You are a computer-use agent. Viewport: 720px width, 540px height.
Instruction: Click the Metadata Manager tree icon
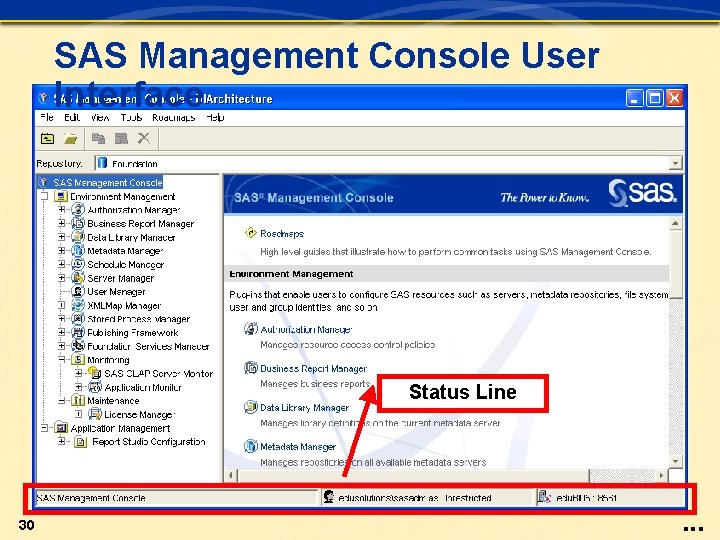pos(79,251)
